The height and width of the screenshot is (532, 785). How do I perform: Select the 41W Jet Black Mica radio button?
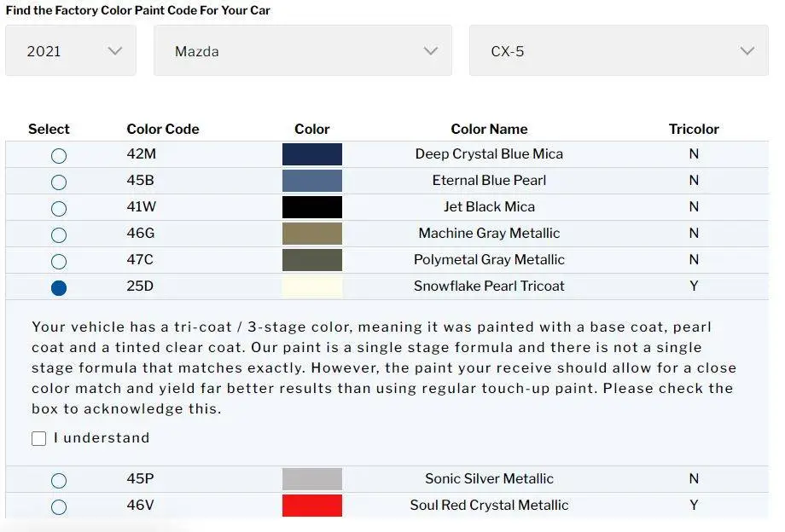click(59, 209)
